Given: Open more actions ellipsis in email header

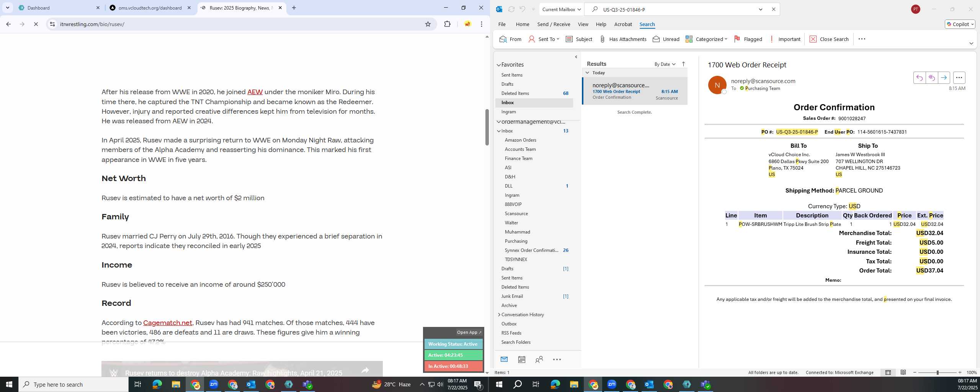Looking at the screenshot, I should coord(959,78).
